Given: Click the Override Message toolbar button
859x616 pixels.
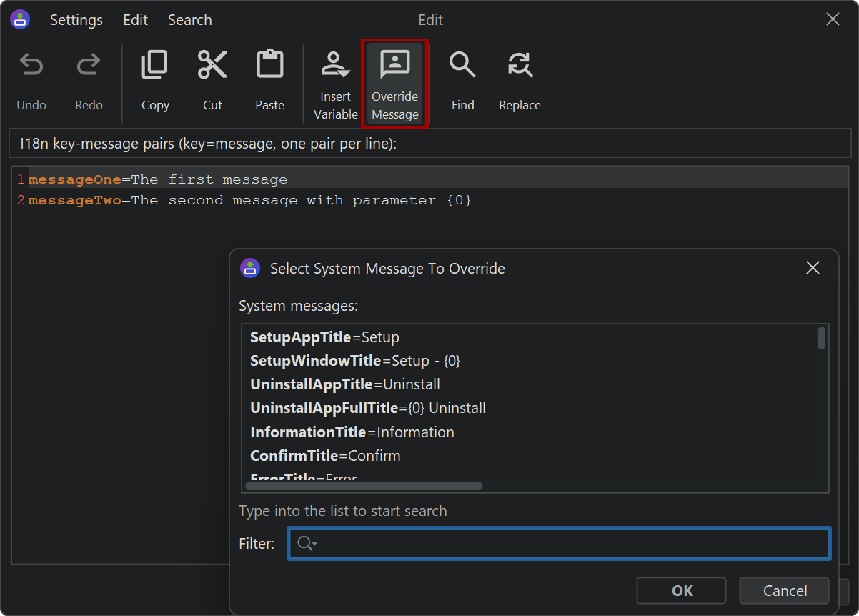Looking at the screenshot, I should tap(394, 84).
